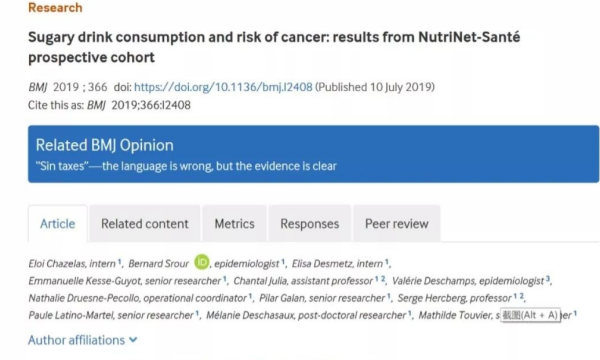Switch to the Article tab

[x=58, y=223]
